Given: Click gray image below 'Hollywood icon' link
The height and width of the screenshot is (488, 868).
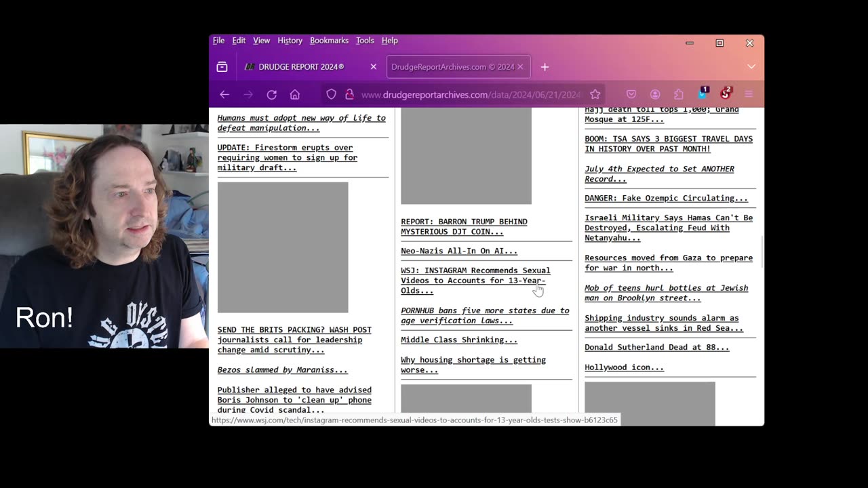Looking at the screenshot, I should 650,403.
